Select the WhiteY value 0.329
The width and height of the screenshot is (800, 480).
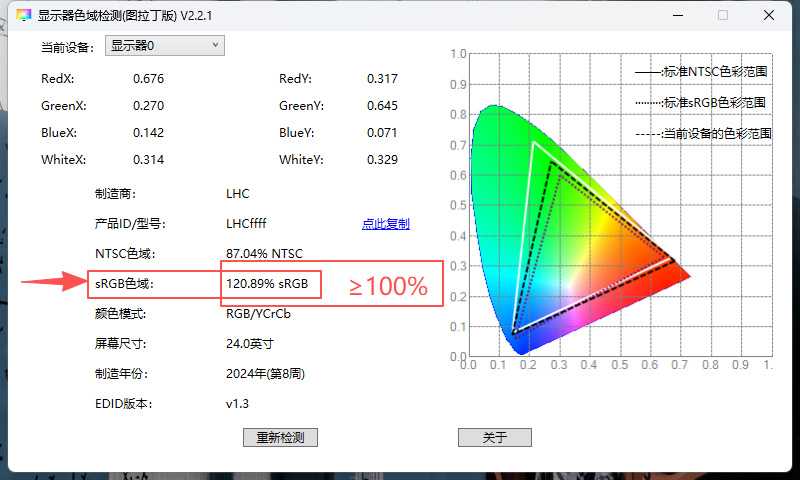[382, 160]
